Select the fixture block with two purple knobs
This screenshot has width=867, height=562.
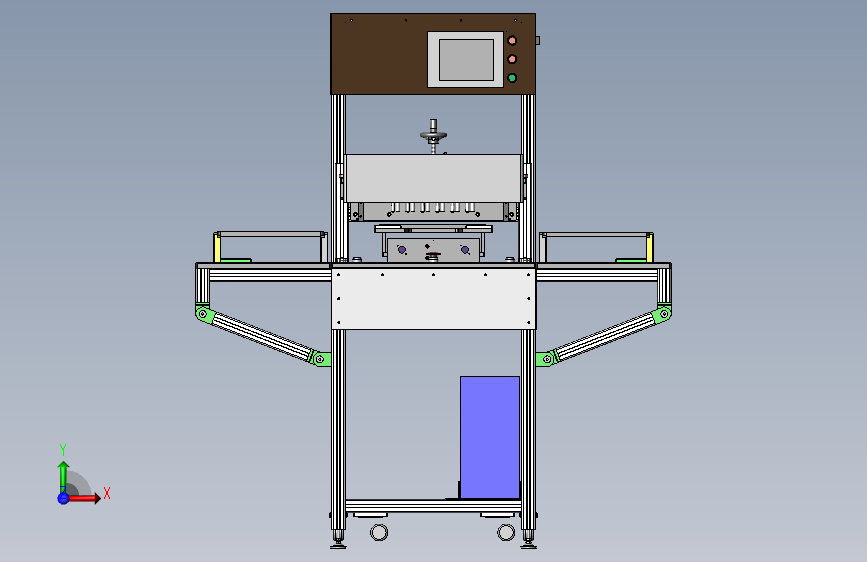434,250
